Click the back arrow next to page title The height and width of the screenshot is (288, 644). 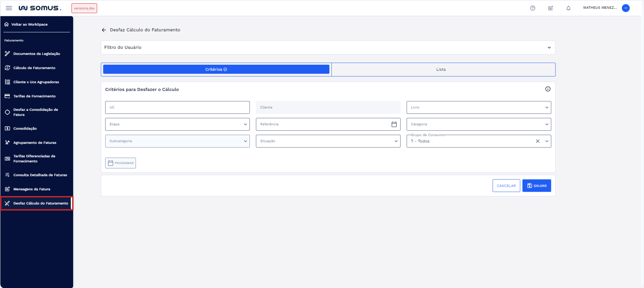(104, 30)
